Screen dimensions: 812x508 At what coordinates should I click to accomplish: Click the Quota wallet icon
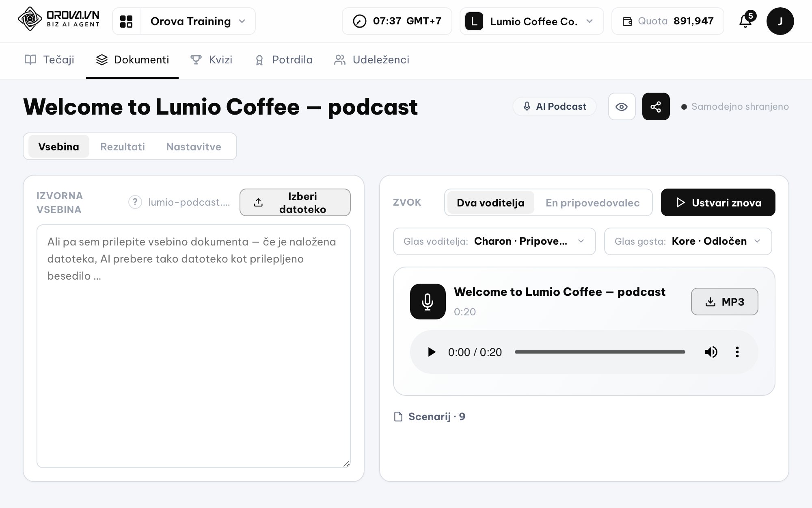tap(627, 21)
